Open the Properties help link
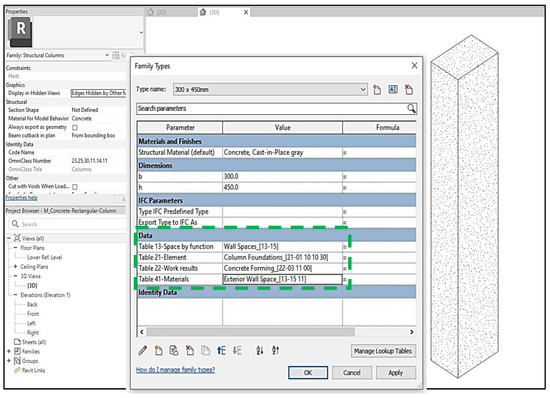This screenshot has width=550, height=398. (21, 198)
